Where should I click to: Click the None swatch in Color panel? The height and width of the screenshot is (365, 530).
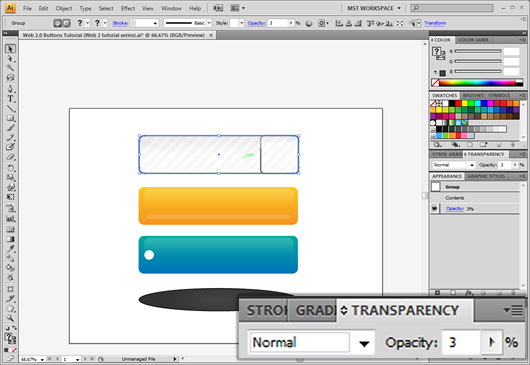click(435, 82)
